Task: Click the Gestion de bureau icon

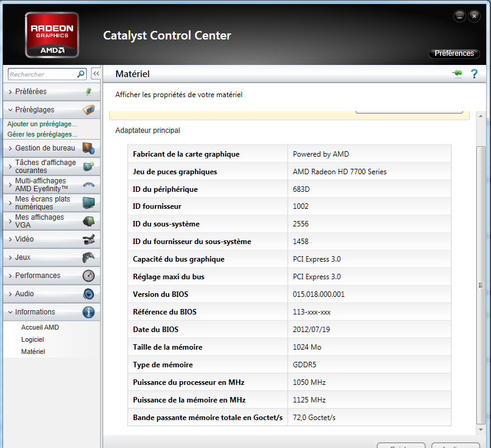Action: 89,148
